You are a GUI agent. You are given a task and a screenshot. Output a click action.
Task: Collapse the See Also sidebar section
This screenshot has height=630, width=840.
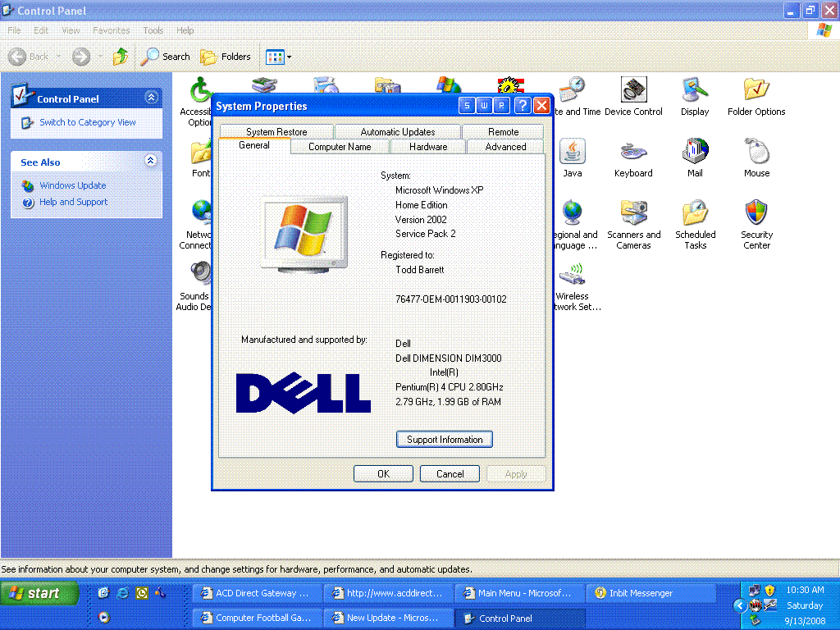point(151,160)
